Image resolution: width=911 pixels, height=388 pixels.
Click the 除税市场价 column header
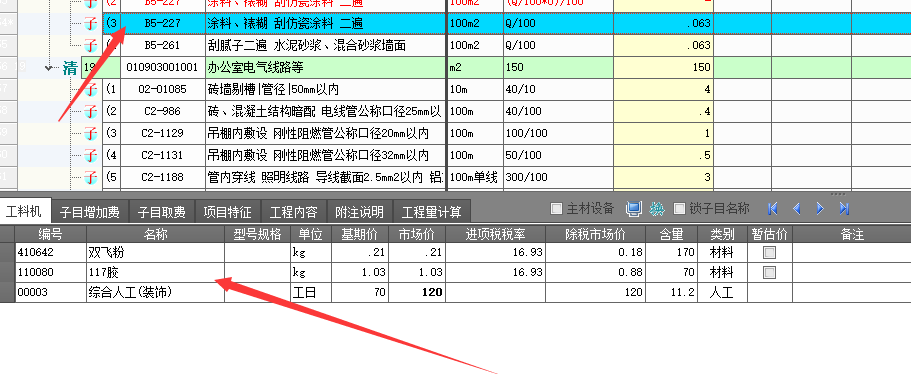click(596, 234)
